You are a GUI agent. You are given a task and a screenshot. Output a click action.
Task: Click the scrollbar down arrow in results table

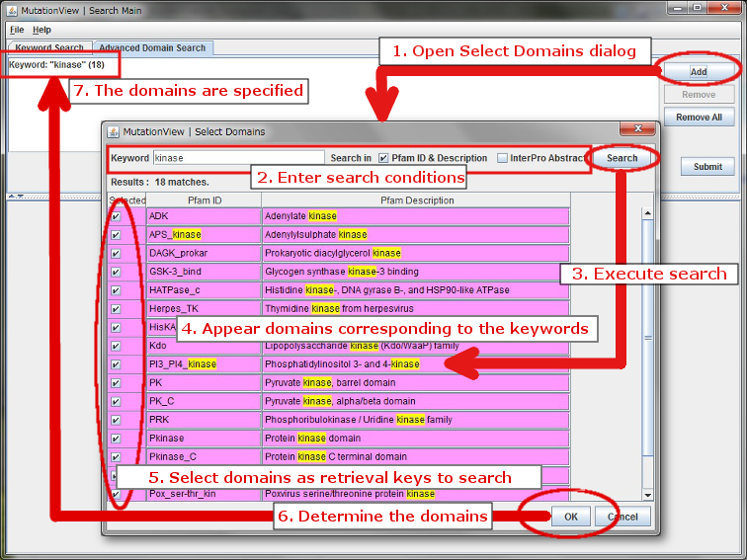click(x=648, y=494)
